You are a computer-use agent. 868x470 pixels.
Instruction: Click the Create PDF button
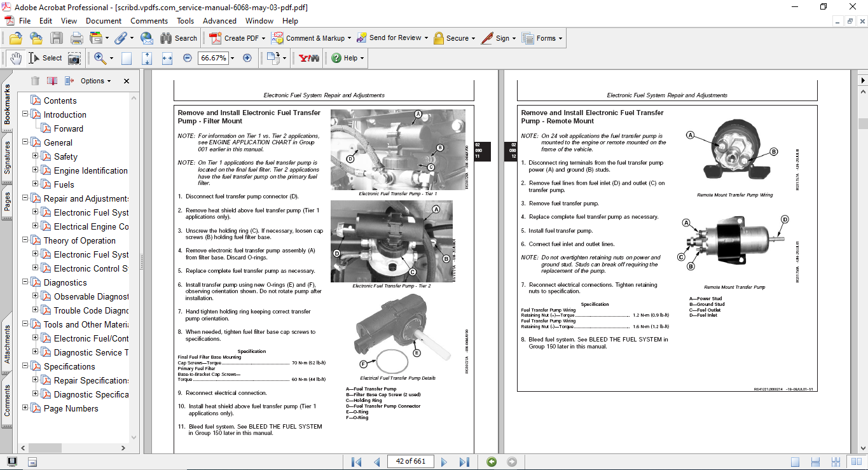(x=235, y=38)
